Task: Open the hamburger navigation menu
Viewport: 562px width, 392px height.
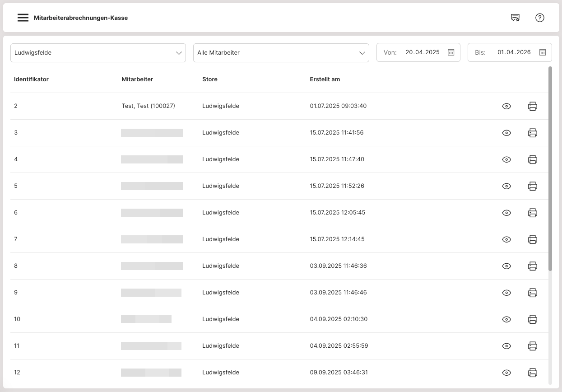Action: pyautogui.click(x=23, y=18)
